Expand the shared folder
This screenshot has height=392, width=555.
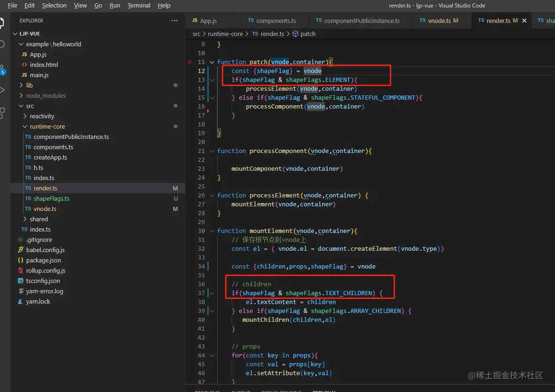click(38, 219)
